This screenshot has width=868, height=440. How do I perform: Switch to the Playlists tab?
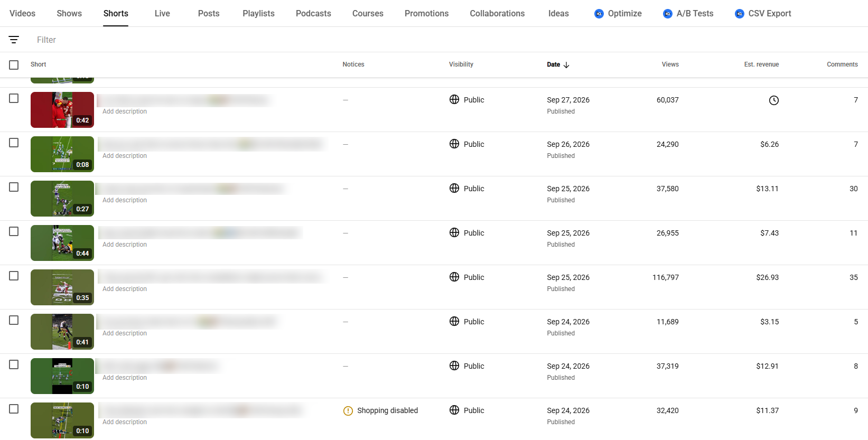point(258,14)
